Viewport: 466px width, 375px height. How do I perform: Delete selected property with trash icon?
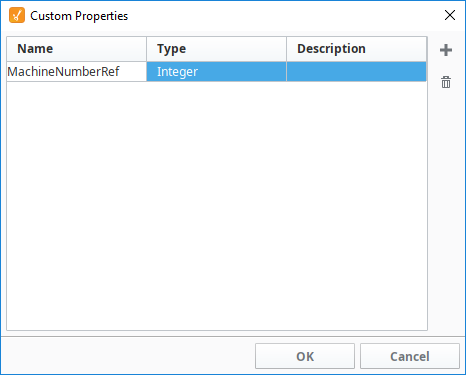pyautogui.click(x=446, y=82)
